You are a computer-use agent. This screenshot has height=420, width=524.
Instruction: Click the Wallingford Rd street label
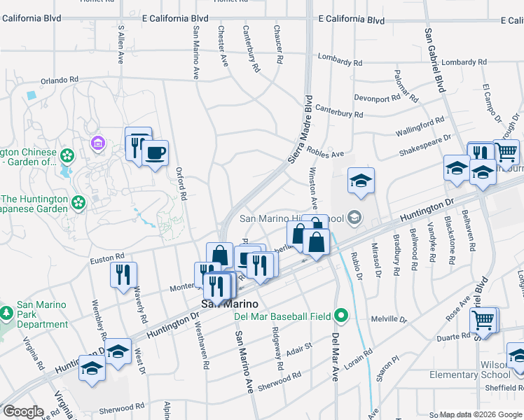(420, 126)
